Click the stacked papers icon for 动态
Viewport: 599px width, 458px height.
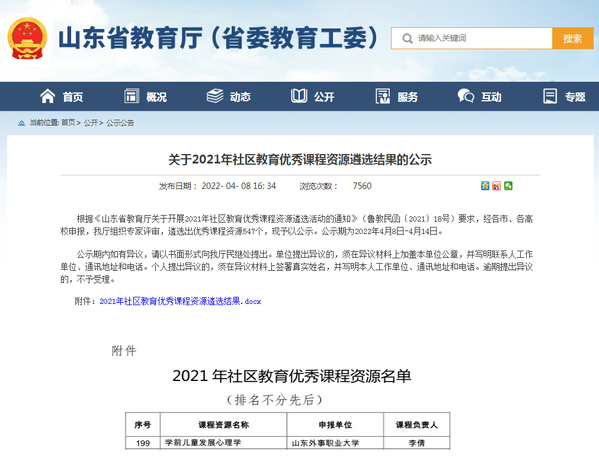click(x=215, y=96)
